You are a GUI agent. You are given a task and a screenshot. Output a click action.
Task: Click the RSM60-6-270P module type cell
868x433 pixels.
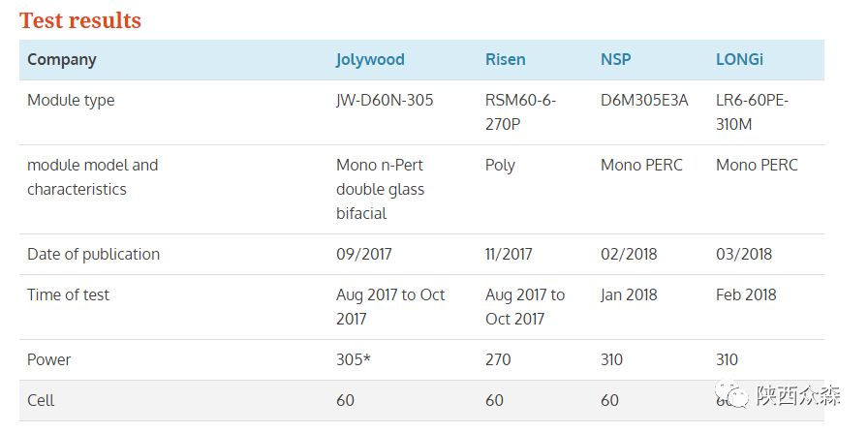pos(520,112)
